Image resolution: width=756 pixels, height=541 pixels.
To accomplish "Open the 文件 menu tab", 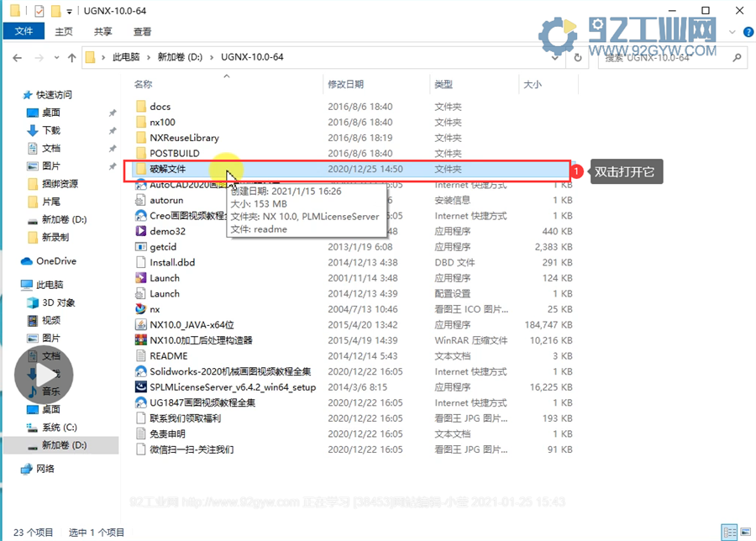I will 24,31.
